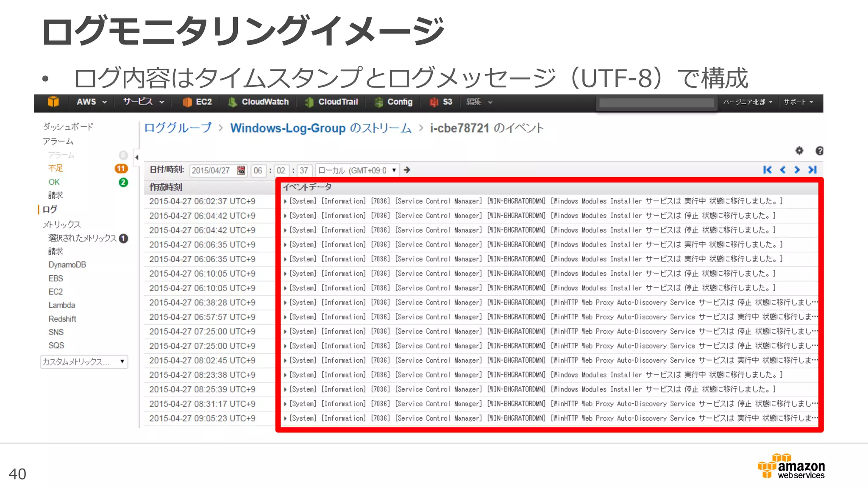This screenshot has height=488, width=868.
Task: Open the EC2 service shortcut
Action: (x=197, y=102)
